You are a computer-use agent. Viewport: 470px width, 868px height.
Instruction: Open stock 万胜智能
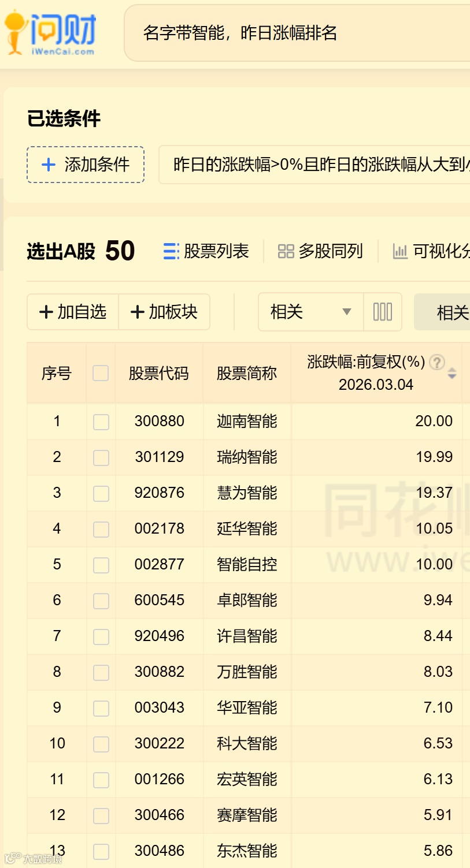[x=247, y=672]
